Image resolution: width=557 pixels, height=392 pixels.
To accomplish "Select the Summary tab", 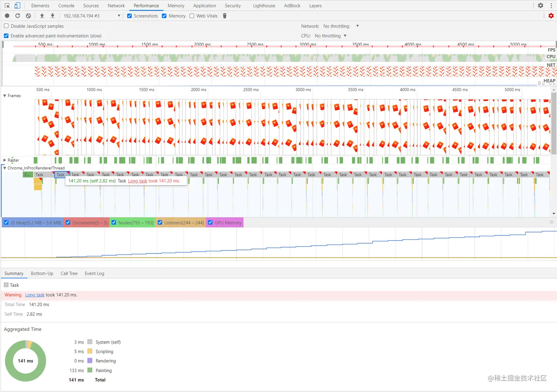I will pos(14,273).
